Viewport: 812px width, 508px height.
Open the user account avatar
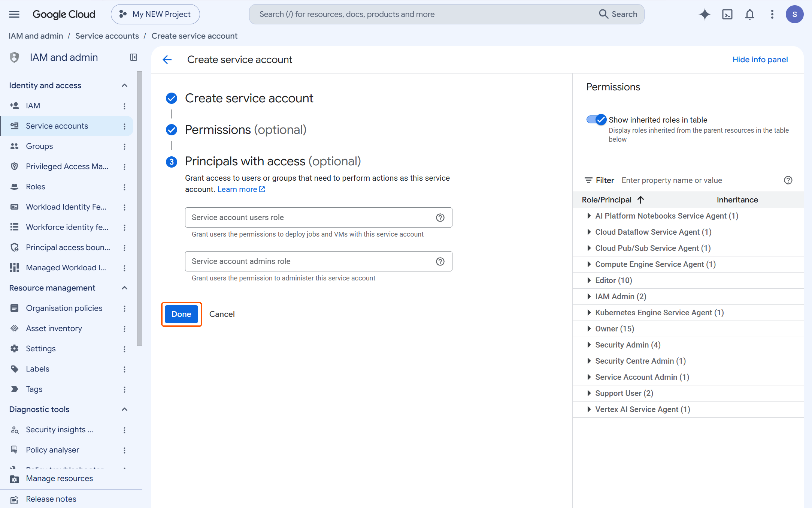pyautogui.click(x=794, y=14)
